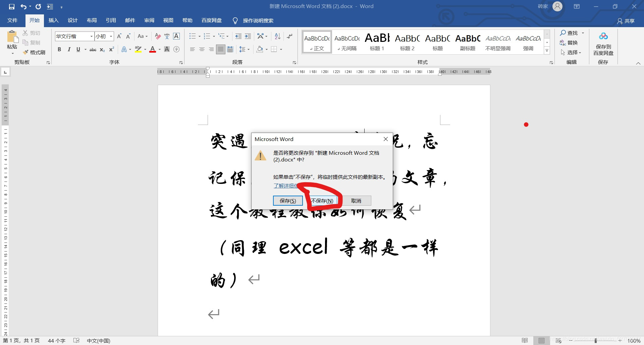The height and width of the screenshot is (345, 644).
Task: Toggle bold formatting
Action: pos(59,50)
